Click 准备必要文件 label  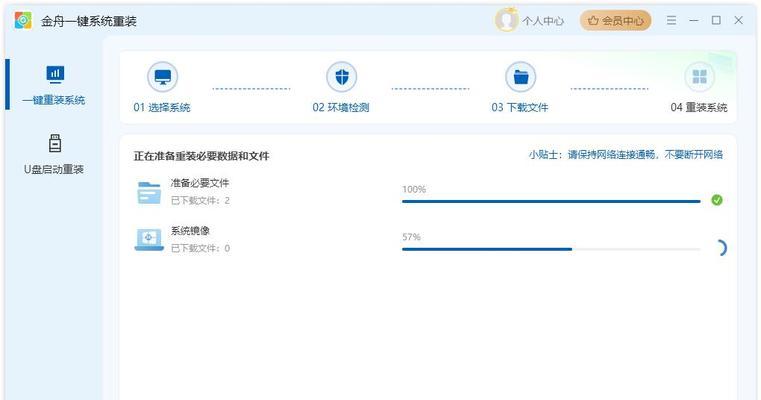pos(199,183)
